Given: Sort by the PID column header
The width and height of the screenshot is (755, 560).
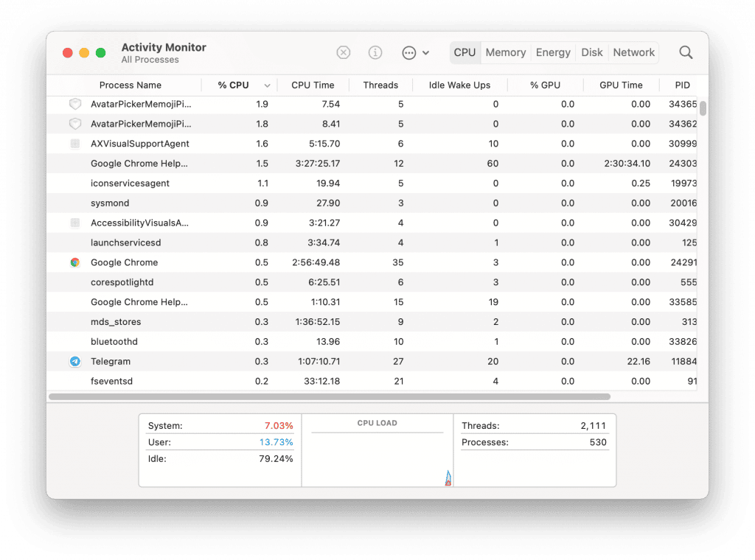Looking at the screenshot, I should (x=682, y=85).
